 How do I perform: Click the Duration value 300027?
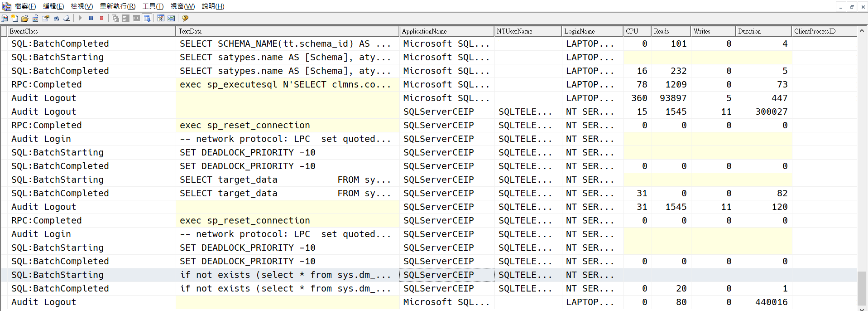click(771, 112)
